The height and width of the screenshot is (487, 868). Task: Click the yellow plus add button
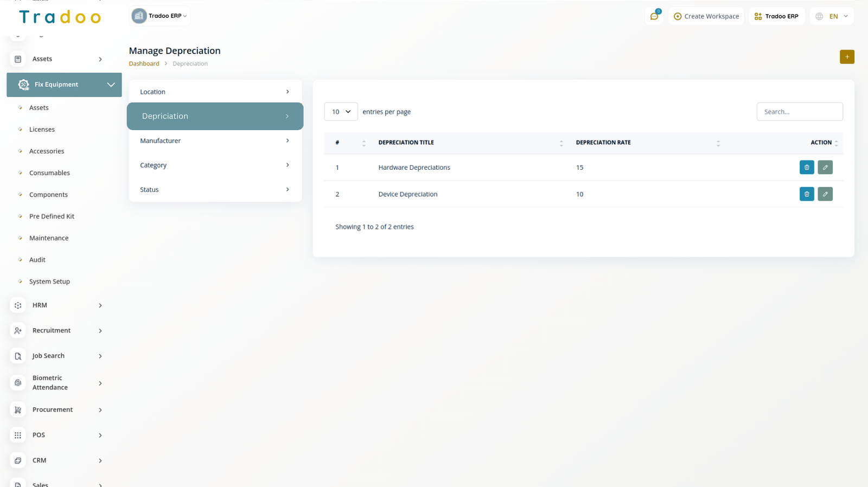(x=847, y=57)
